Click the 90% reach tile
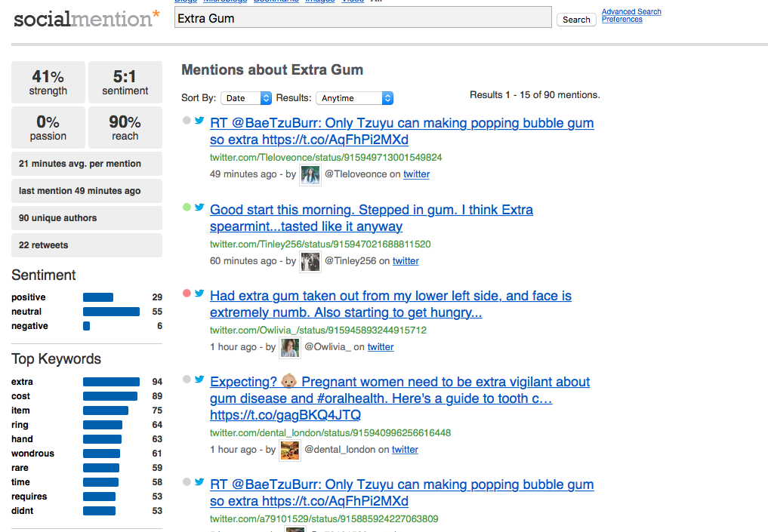768x532 pixels. tap(125, 128)
